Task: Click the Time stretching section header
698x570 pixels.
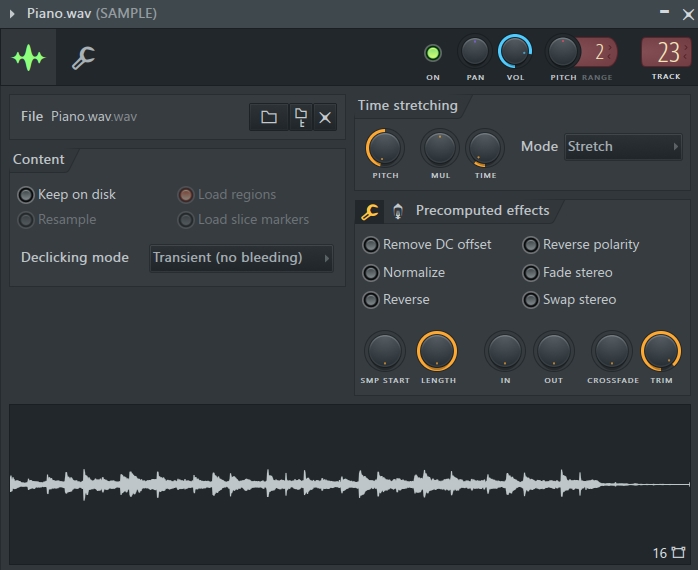Action: tap(407, 105)
